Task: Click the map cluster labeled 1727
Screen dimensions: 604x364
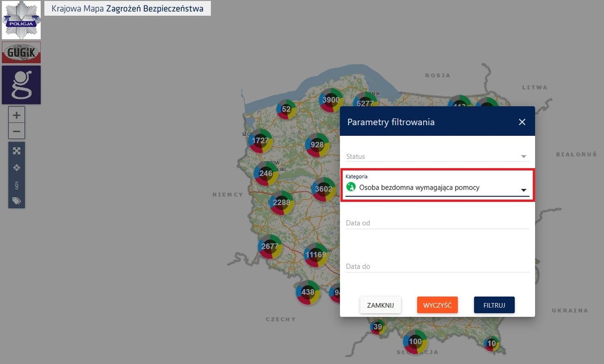Action: (260, 141)
